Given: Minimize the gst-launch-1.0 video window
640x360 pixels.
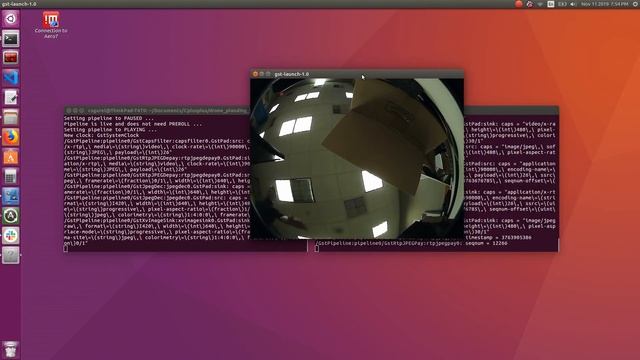Looking at the screenshot, I should [262, 74].
